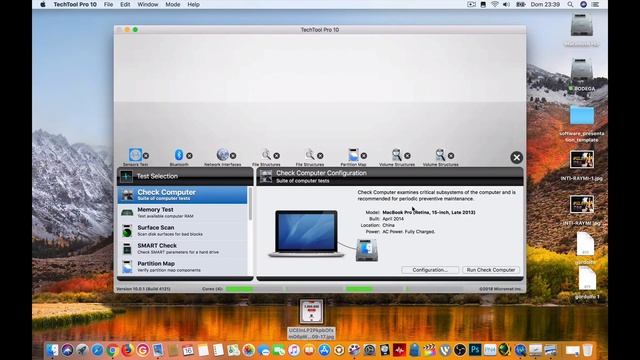Select the Bluetooth test queue icon
The height and width of the screenshot is (360, 640).
179,155
